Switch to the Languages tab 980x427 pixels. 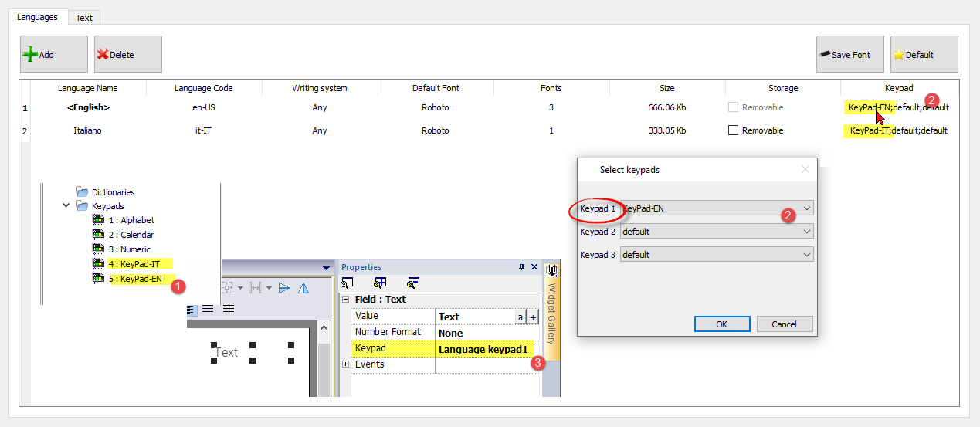(37, 17)
